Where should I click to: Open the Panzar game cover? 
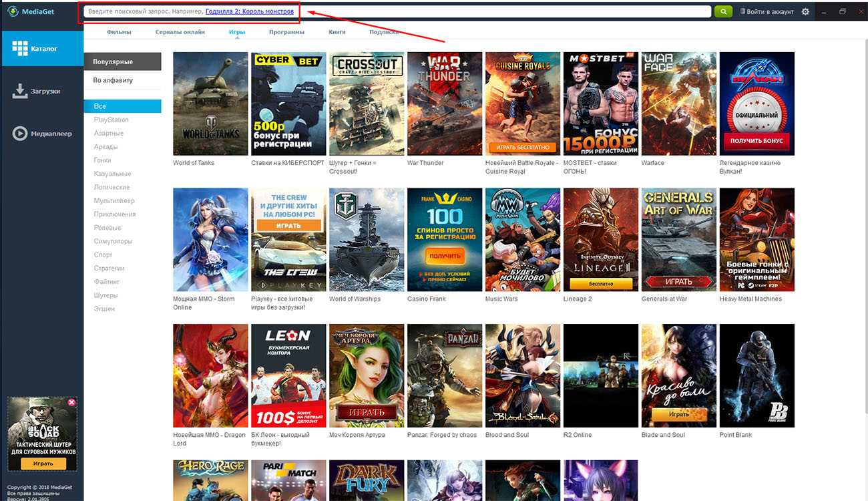pos(445,376)
